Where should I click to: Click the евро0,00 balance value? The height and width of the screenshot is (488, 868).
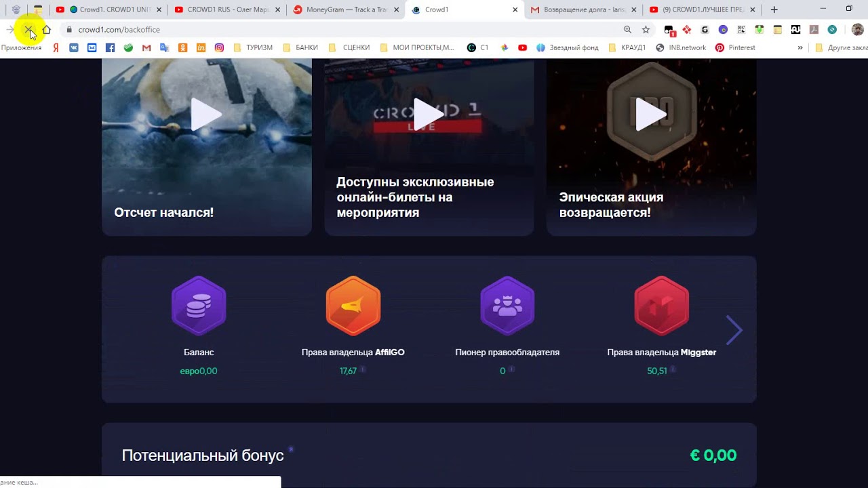[199, 371]
